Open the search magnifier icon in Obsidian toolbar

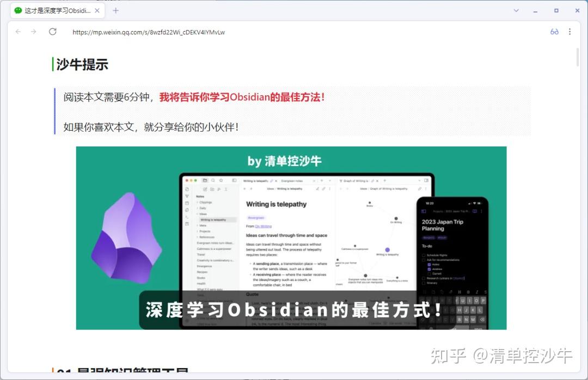213,181
